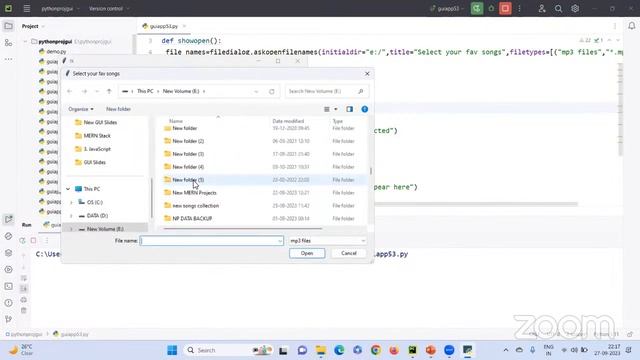The image size is (640, 360).
Task: Expand the DATA (D:) drive node
Action: click(x=71, y=216)
